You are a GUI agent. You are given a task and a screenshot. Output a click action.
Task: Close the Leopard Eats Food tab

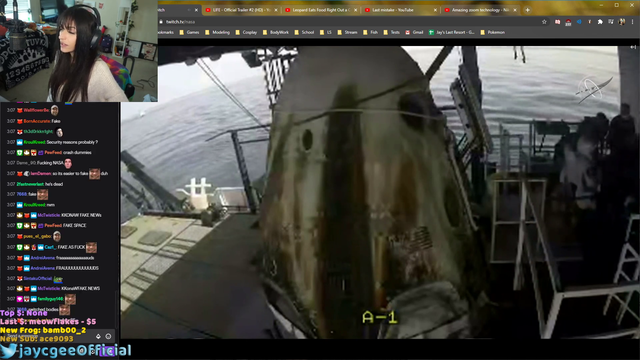(356, 10)
